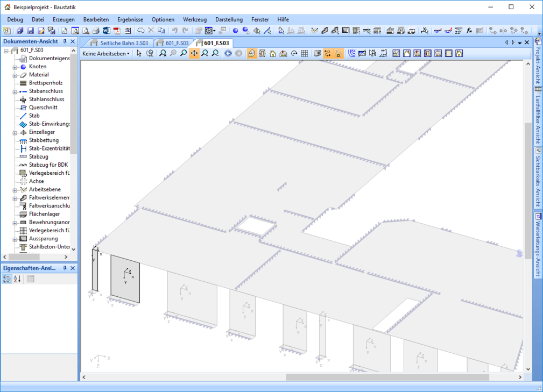
Task: Click the blue back navigation arrow
Action: [x=228, y=53]
